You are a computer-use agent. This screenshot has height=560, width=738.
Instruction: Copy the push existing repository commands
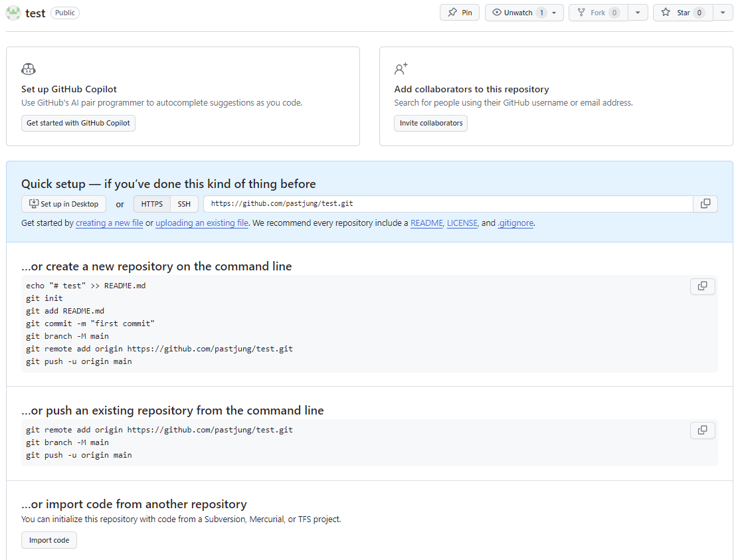[703, 430]
